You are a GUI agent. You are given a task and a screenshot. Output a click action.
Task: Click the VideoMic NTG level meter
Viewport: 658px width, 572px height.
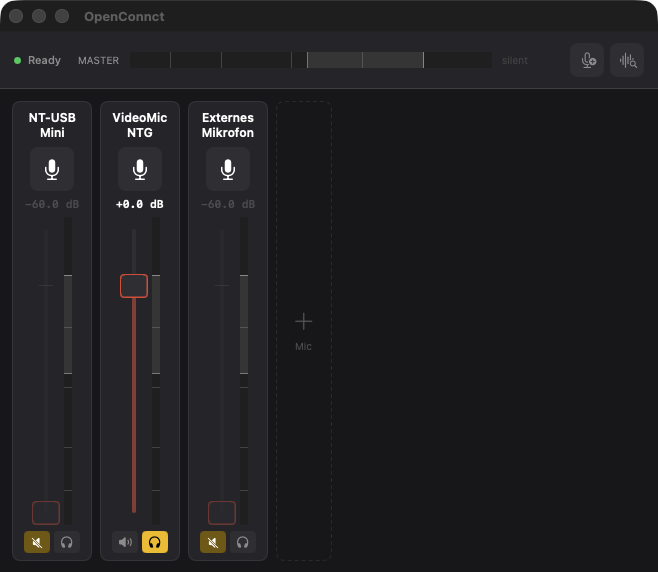tap(156, 371)
